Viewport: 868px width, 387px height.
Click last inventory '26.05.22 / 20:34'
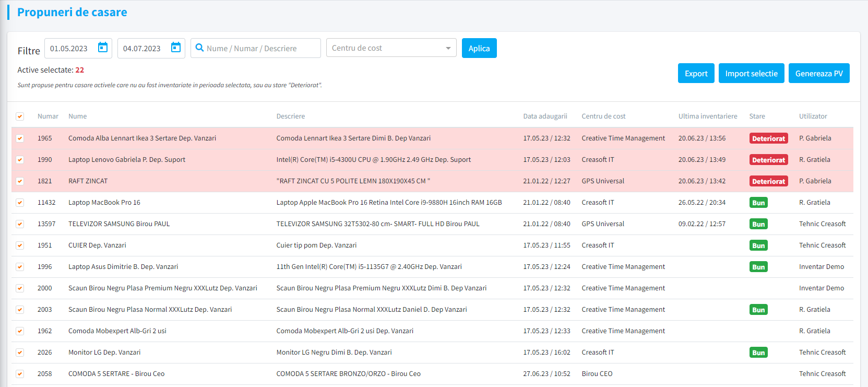702,203
